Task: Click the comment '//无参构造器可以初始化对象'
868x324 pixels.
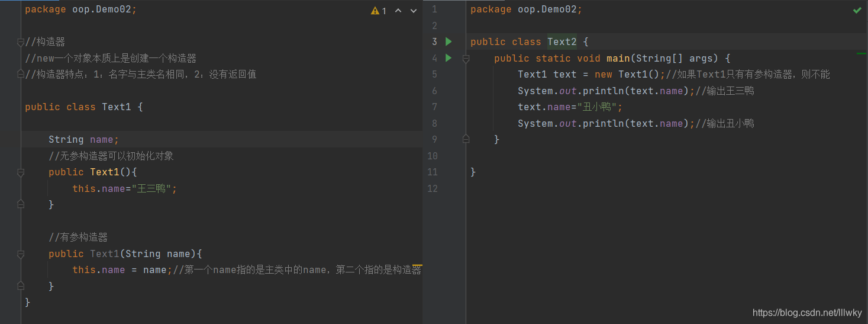Action: point(111,156)
